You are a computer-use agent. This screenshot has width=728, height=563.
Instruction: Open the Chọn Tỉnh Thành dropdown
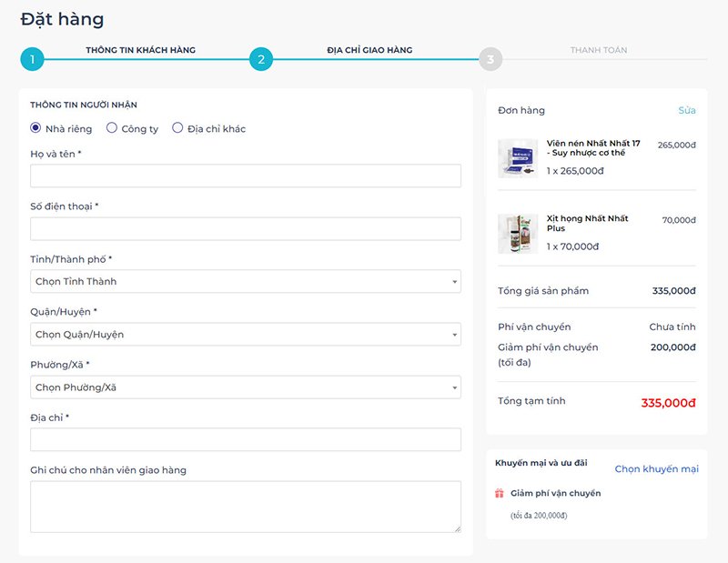tap(246, 281)
